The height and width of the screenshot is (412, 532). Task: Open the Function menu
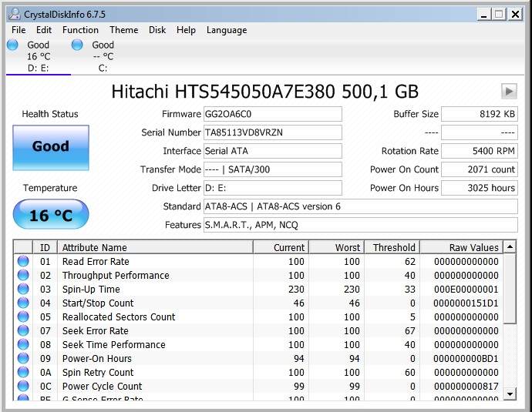(80, 30)
